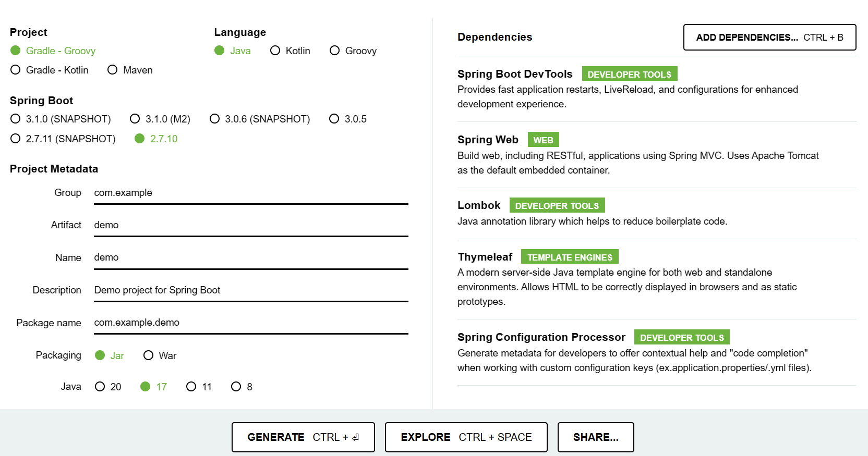Choose Kotlin as the language
868x456 pixels.
point(290,51)
